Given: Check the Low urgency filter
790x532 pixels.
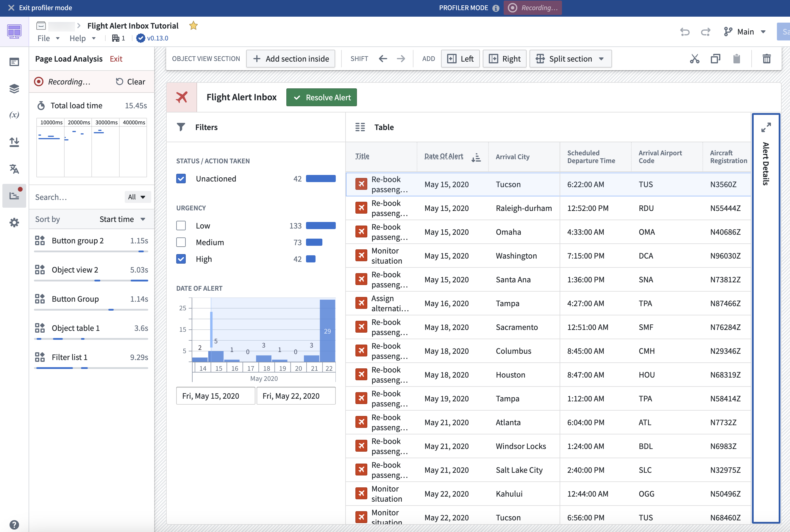Looking at the screenshot, I should coord(181,226).
